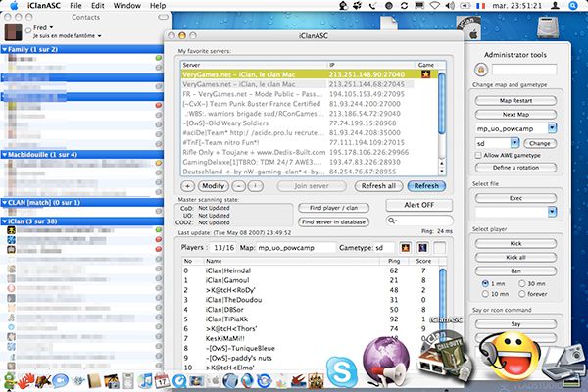Click the lock icon in Administrator tools
This screenshot has height=392, width=588.
tap(481, 70)
